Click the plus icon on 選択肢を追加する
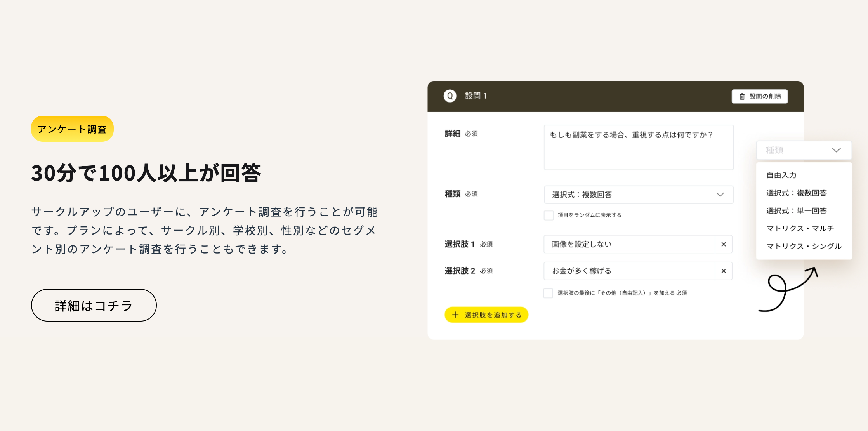The image size is (868, 431). coord(455,315)
